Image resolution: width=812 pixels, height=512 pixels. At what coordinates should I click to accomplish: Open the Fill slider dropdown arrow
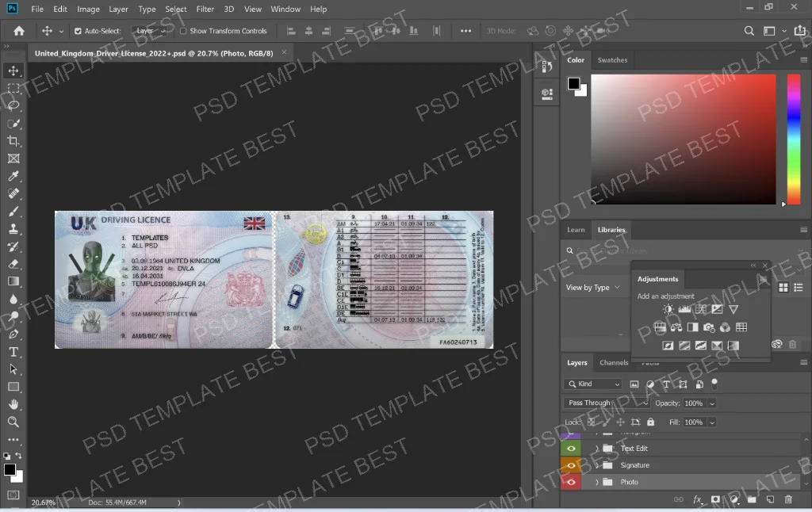point(712,422)
